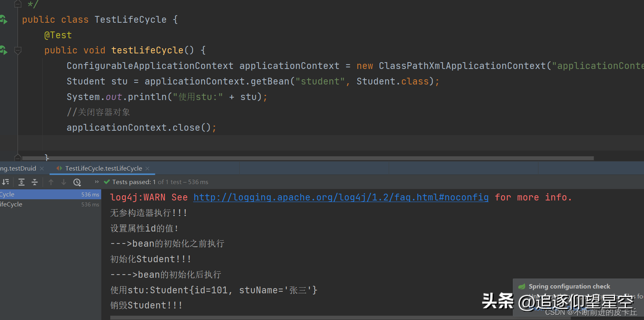644x320 pixels.
Task: Go to previous failed test arrow
Action: point(51,182)
